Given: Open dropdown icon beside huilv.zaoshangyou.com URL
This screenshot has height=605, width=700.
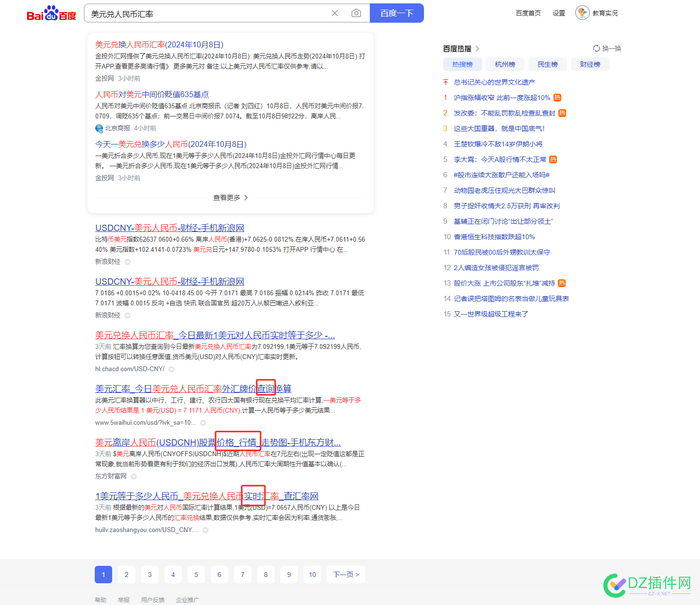Looking at the screenshot, I should pos(205,530).
